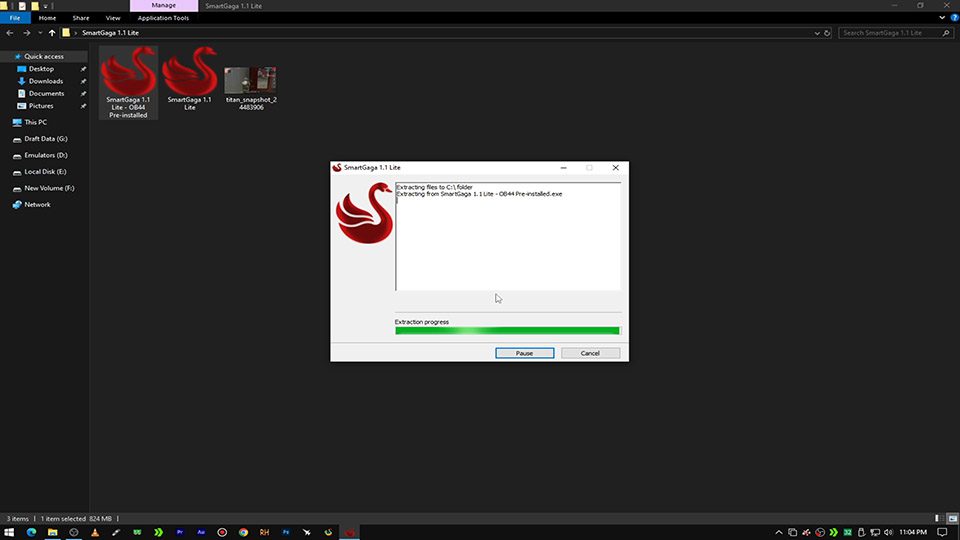Click the SmartGaga installer taskbar icon
This screenshot has width=960, height=540.
(350, 532)
